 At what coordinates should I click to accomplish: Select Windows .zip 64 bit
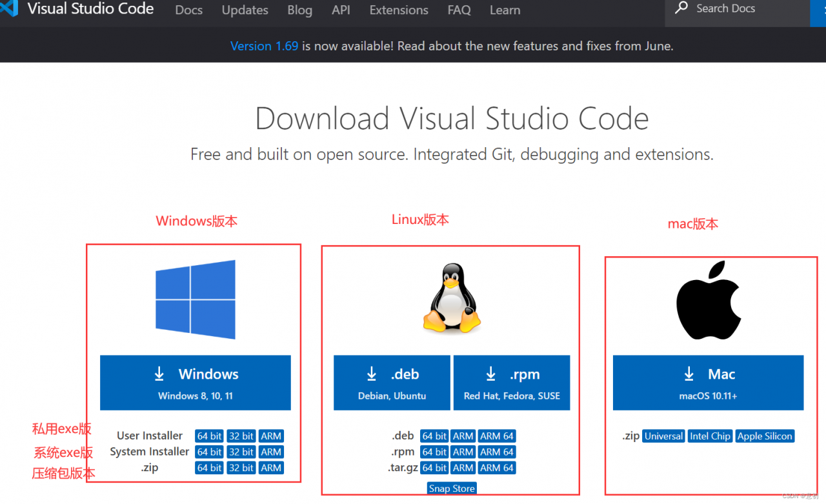(x=210, y=468)
